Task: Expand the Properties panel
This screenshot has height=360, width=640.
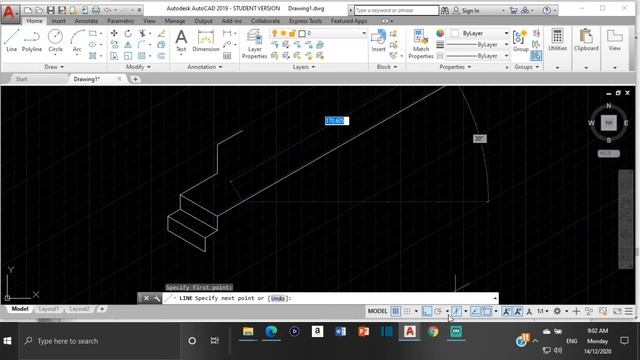Action: coord(455,67)
